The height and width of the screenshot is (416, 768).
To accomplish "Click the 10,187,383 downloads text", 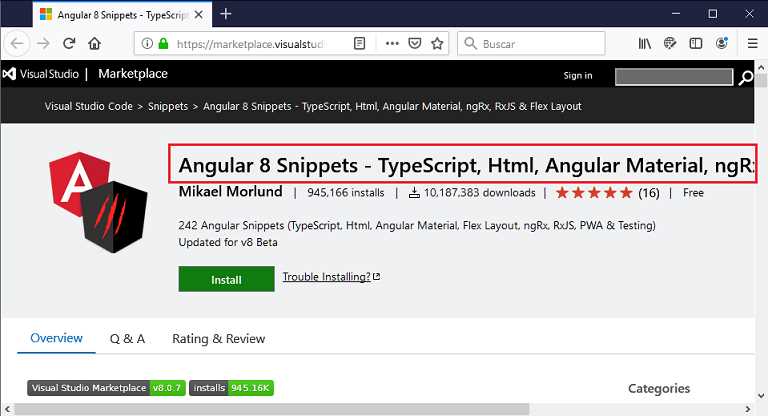I will [x=480, y=193].
